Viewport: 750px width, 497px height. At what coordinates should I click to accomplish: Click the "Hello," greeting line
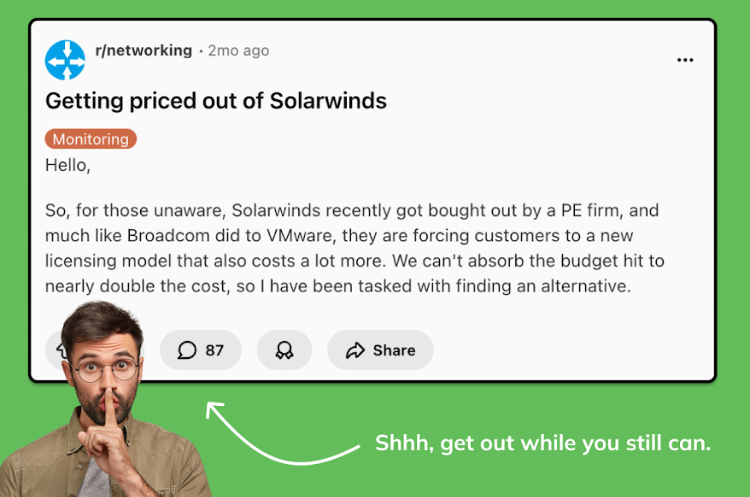click(x=68, y=166)
